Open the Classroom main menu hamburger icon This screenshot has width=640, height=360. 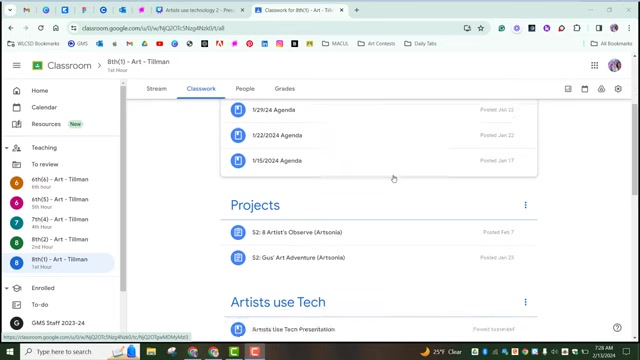pyautogui.click(x=16, y=65)
